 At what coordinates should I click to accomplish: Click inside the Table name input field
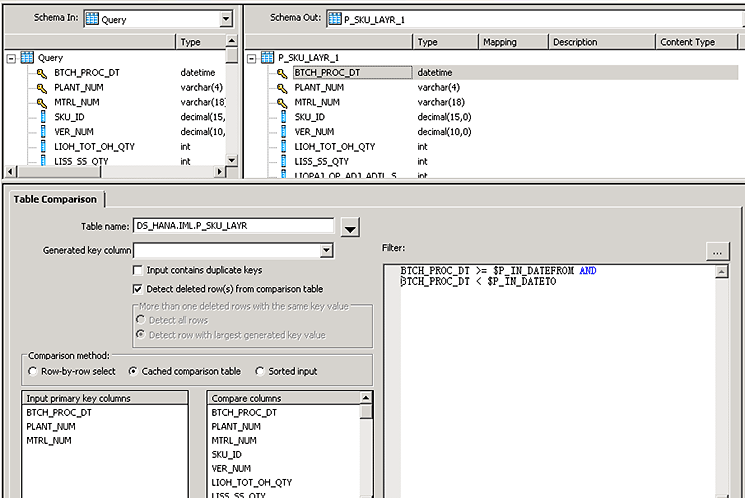pyautogui.click(x=232, y=226)
